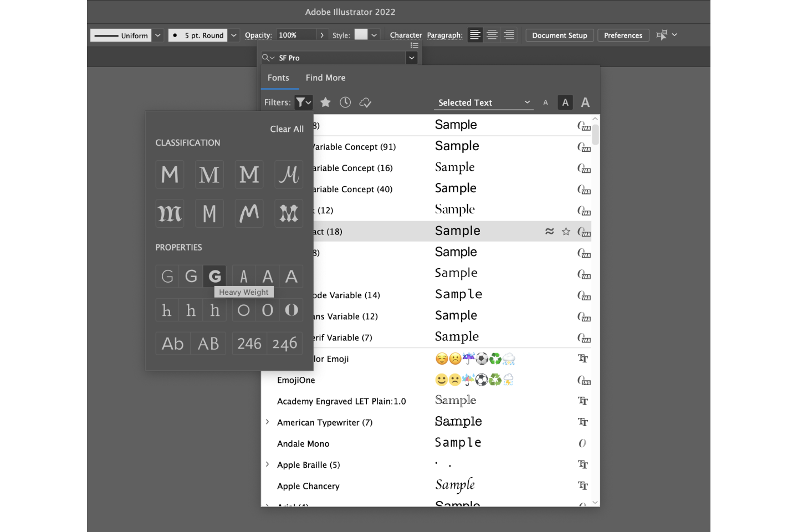798x532 pixels.
Task: Select the Andale Mono font
Action: click(x=303, y=444)
